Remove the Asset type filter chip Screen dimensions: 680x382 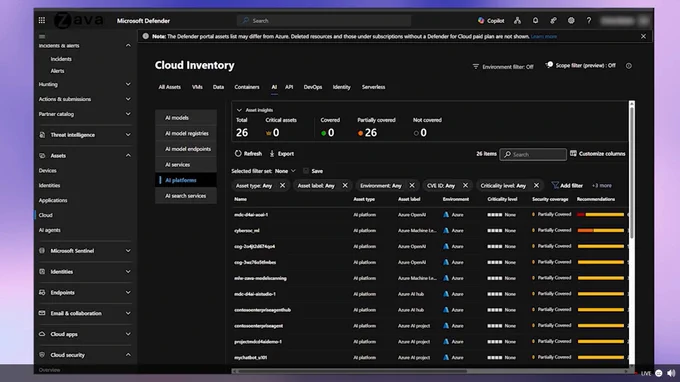click(282, 186)
